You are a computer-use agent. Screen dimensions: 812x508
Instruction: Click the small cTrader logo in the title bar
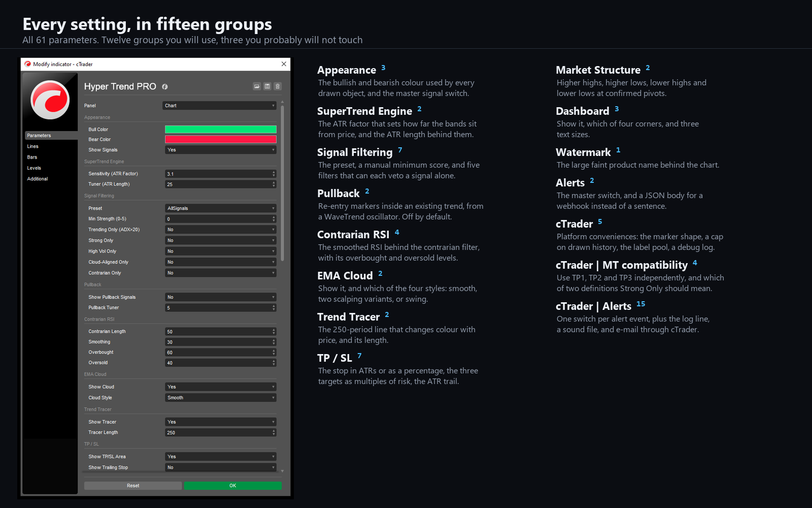click(27, 64)
